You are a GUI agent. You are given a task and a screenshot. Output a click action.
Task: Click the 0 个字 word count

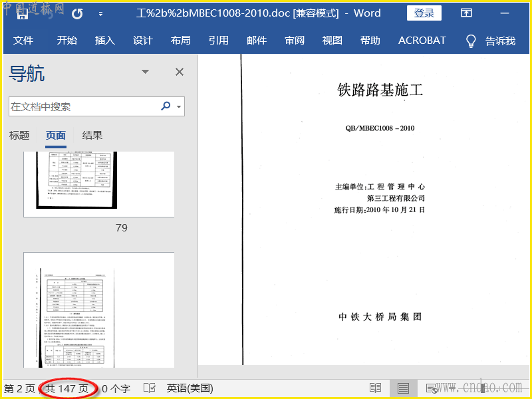[116, 388]
